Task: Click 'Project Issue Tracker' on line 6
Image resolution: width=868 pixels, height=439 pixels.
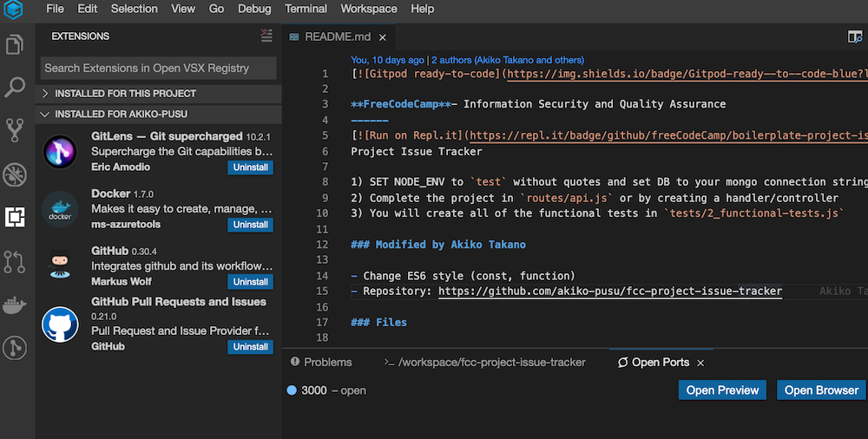Action: 417,151
